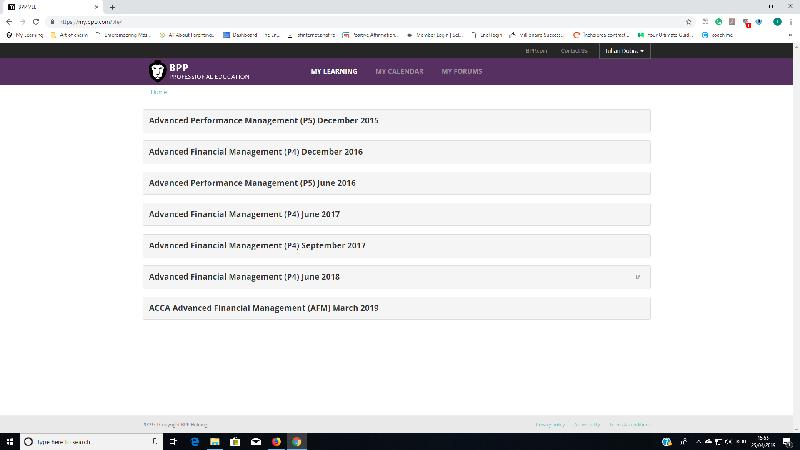Click the extension icon with red badge
The width and height of the screenshot is (800, 450).
click(x=746, y=22)
